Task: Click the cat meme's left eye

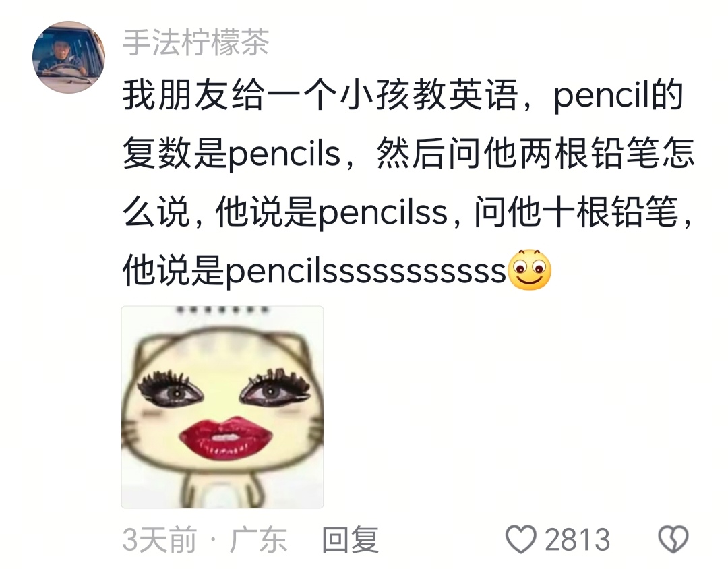Action: pos(171,390)
